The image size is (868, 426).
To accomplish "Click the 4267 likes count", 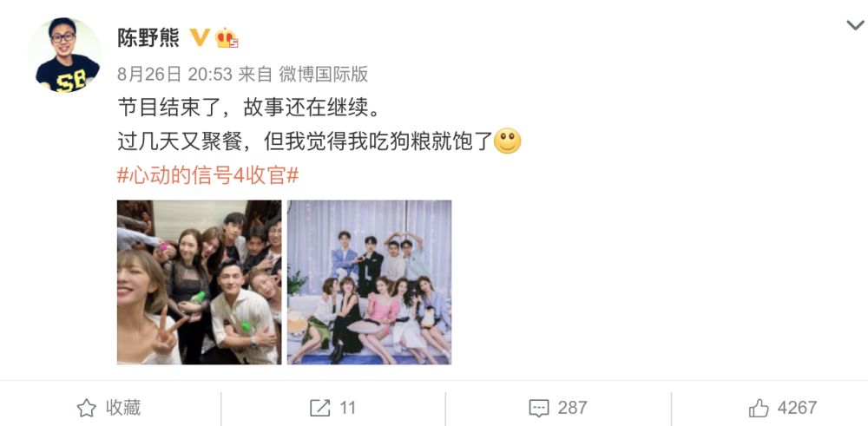I will [797, 408].
